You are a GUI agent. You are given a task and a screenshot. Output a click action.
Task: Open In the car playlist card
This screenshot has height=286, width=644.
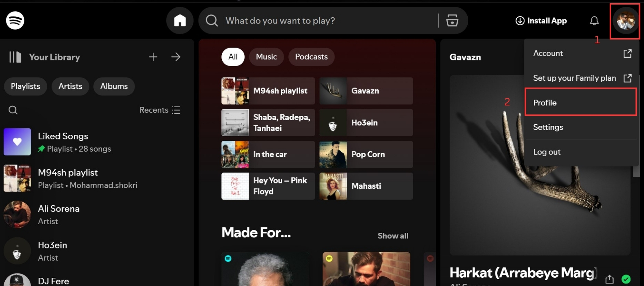coord(268,154)
